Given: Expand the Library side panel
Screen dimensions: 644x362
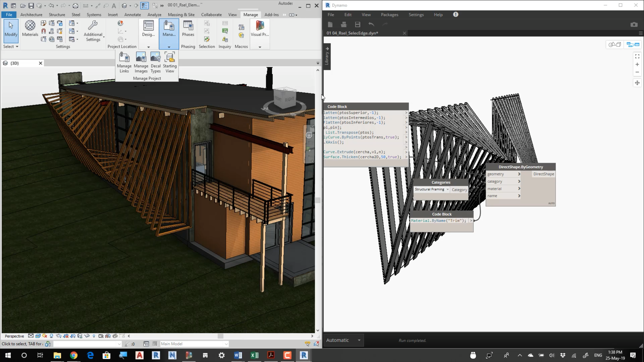Looking at the screenshot, I should (327, 56).
